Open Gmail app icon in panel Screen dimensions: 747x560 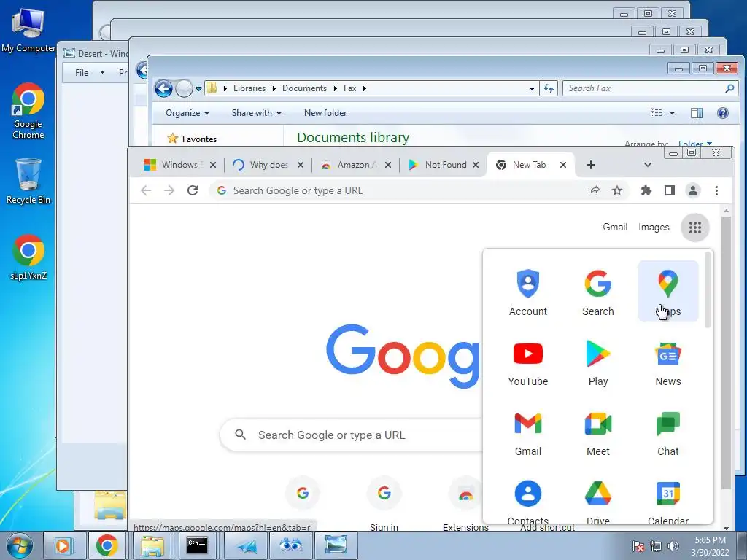tap(528, 432)
